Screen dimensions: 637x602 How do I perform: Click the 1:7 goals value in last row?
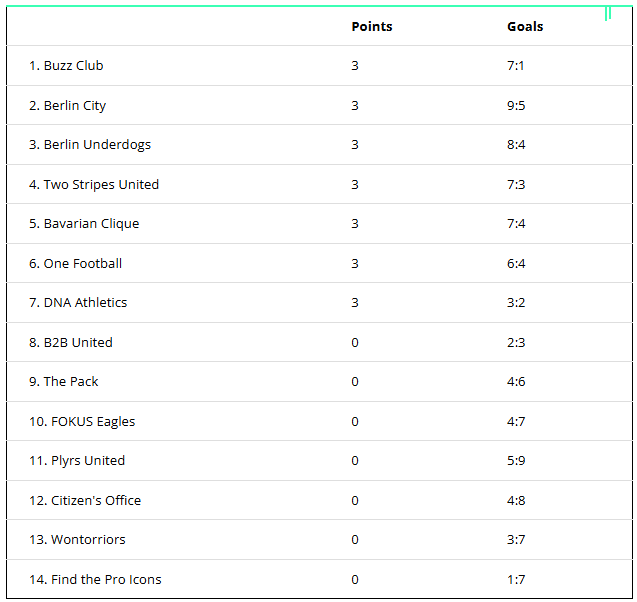pos(516,580)
